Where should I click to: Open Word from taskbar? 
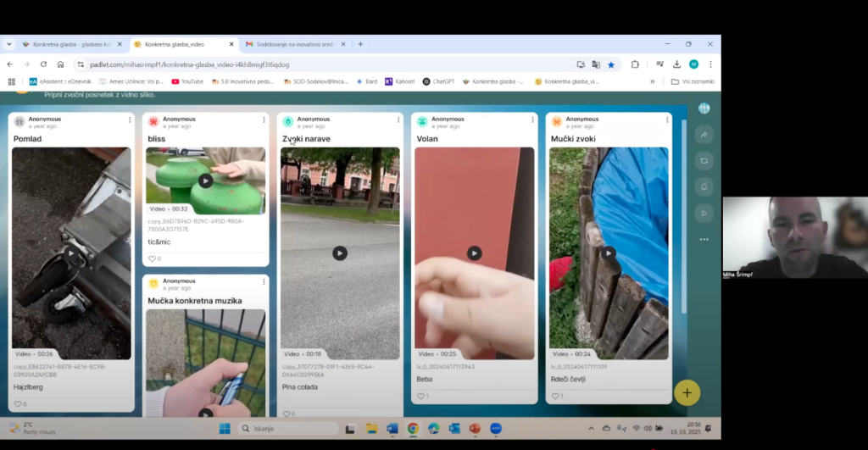pos(392,429)
